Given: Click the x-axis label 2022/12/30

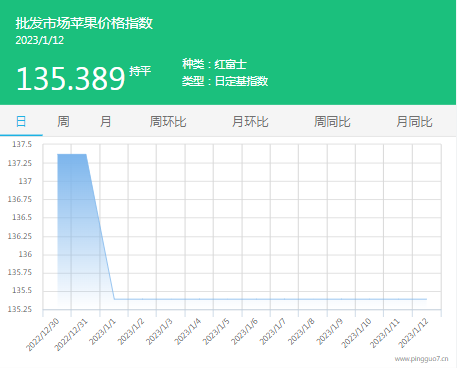Looking at the screenshot, I should pos(43,334).
